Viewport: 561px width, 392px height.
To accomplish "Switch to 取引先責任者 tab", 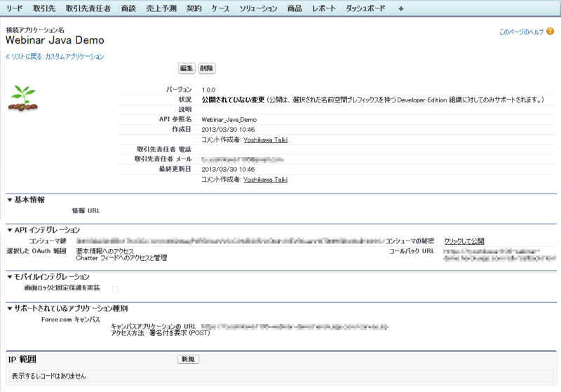I will pos(88,8).
